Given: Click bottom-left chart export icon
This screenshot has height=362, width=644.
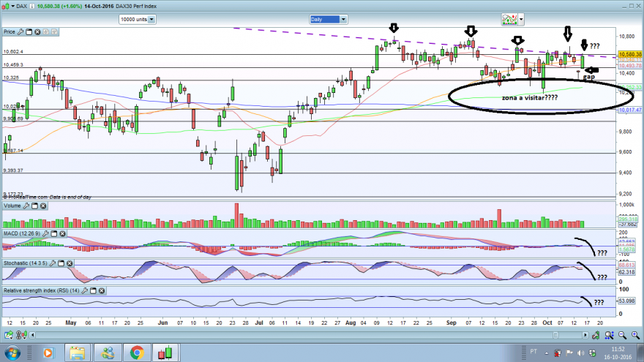Looking at the screenshot, I should [9, 336].
